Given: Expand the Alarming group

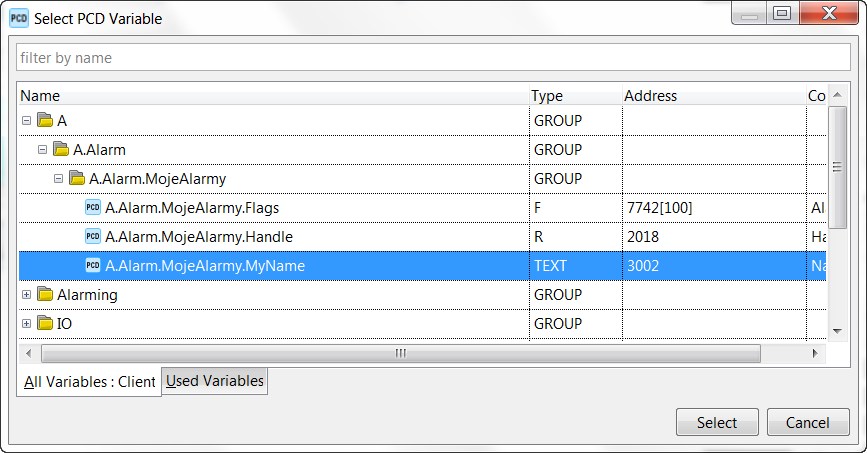Looking at the screenshot, I should tap(26, 295).
